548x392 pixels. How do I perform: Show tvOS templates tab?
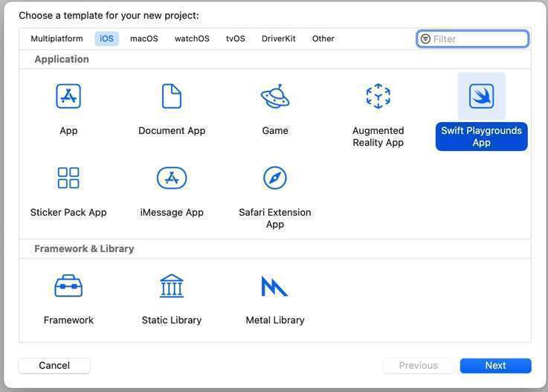pos(236,39)
